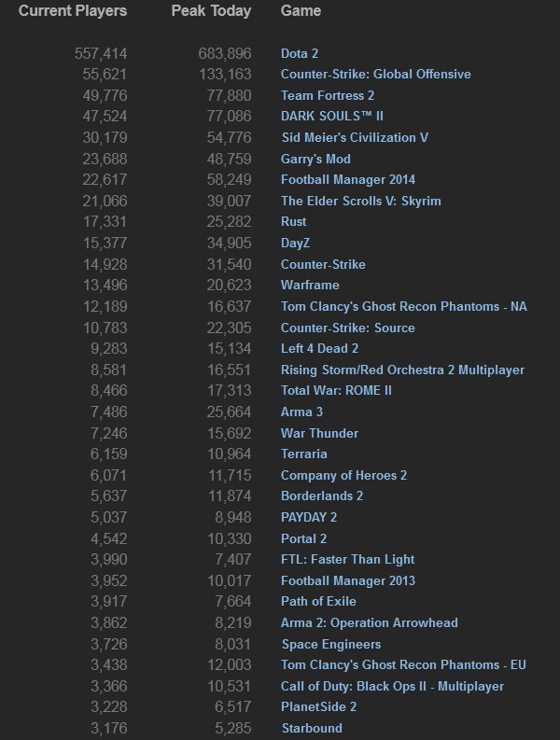Open Football Manager 2014 link

point(348,179)
